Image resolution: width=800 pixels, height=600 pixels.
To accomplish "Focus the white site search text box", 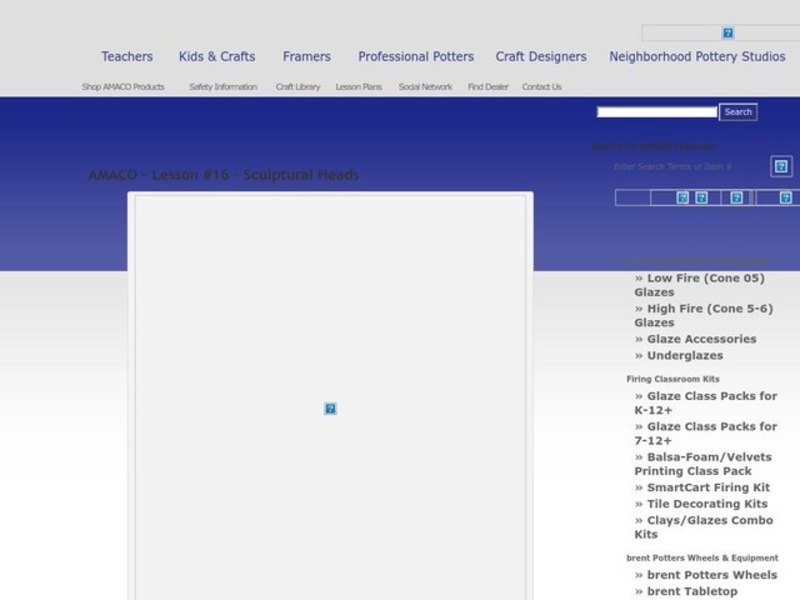I will coord(657,112).
